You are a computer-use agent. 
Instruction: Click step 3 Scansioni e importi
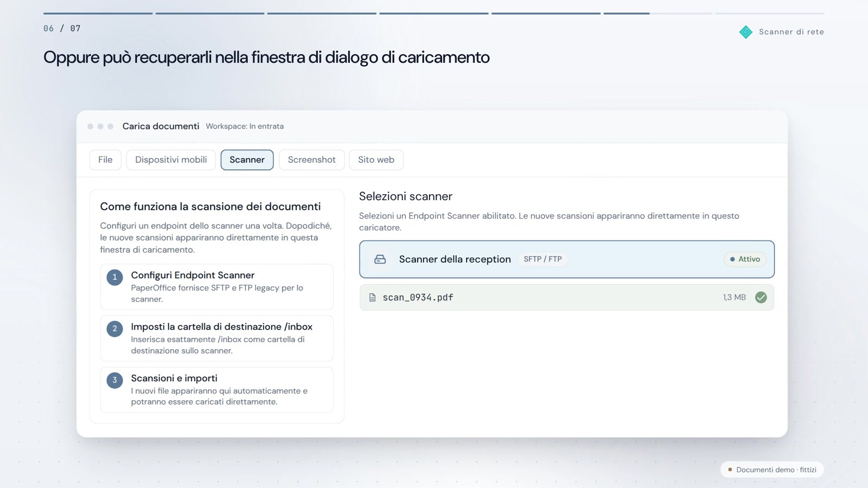coord(216,390)
